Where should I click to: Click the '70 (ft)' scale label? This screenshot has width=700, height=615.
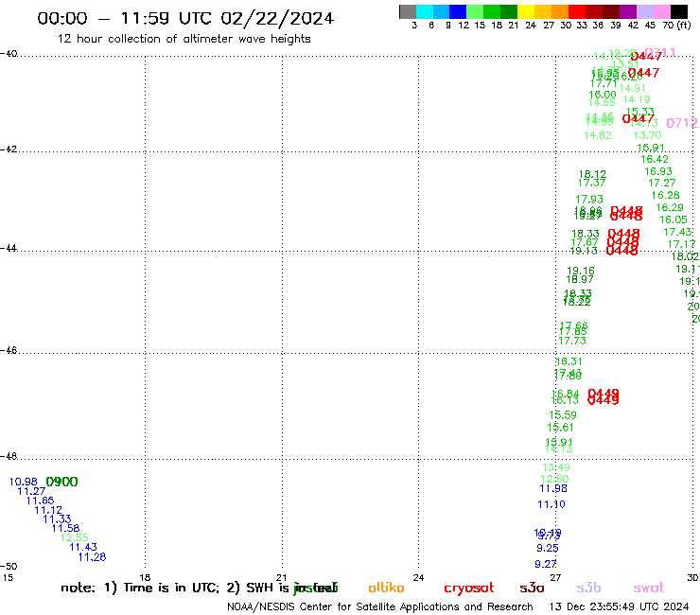(676, 26)
